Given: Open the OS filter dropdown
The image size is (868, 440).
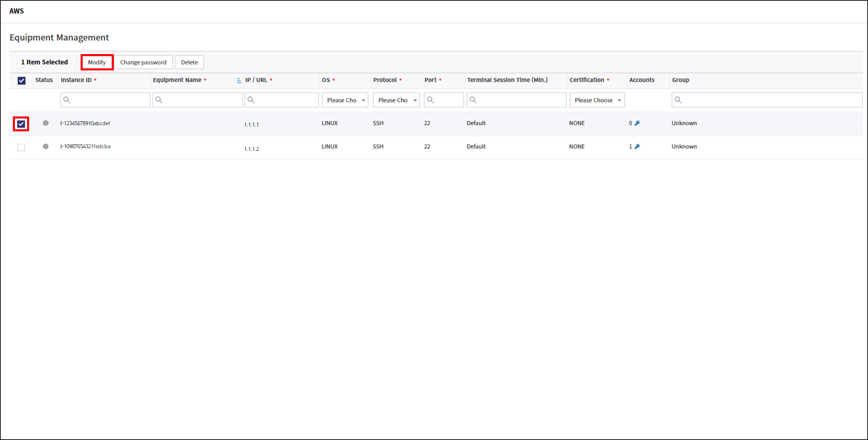Looking at the screenshot, I should tap(345, 100).
